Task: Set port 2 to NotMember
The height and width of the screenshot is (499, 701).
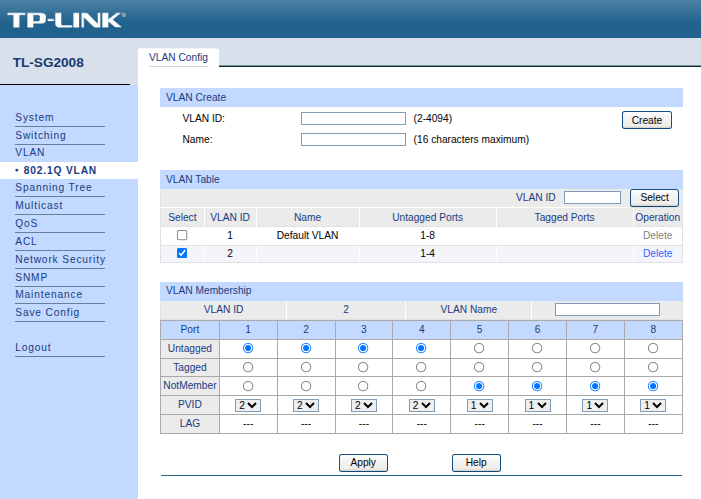Action: point(306,386)
